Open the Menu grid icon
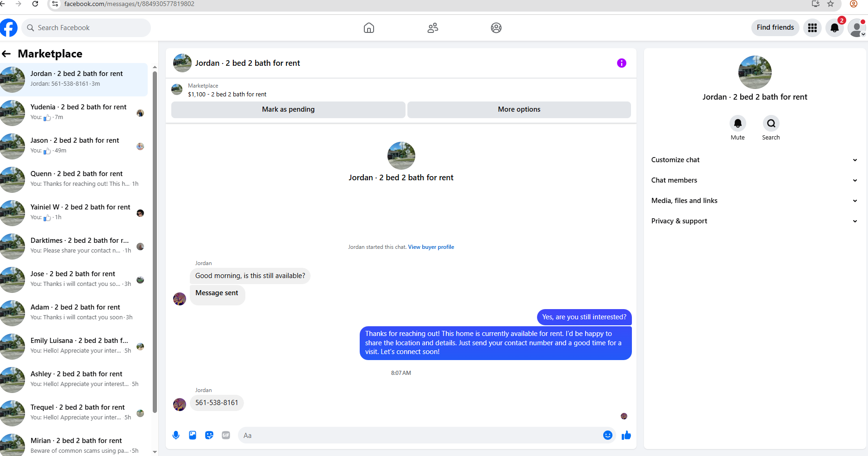 812,28
